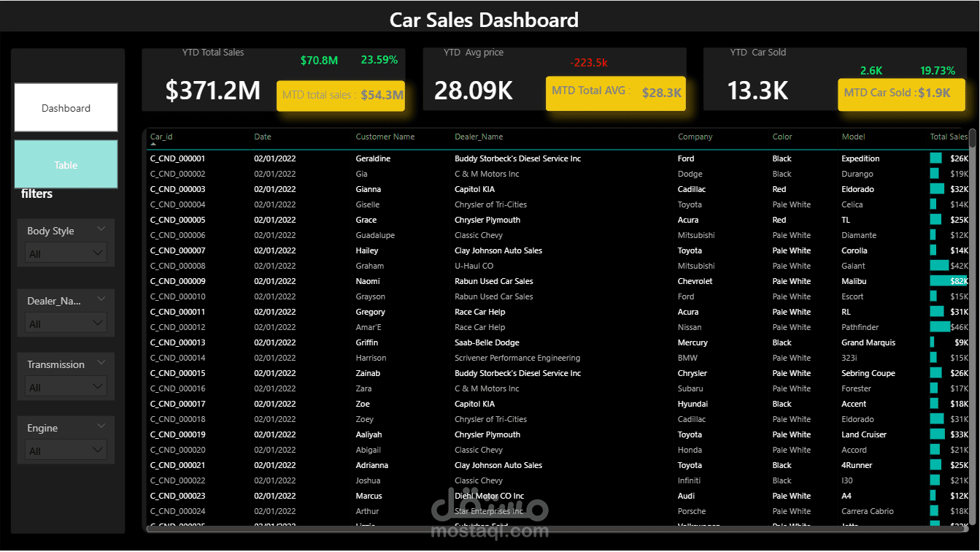
Task: Sort by Model column header
Action: click(x=853, y=137)
